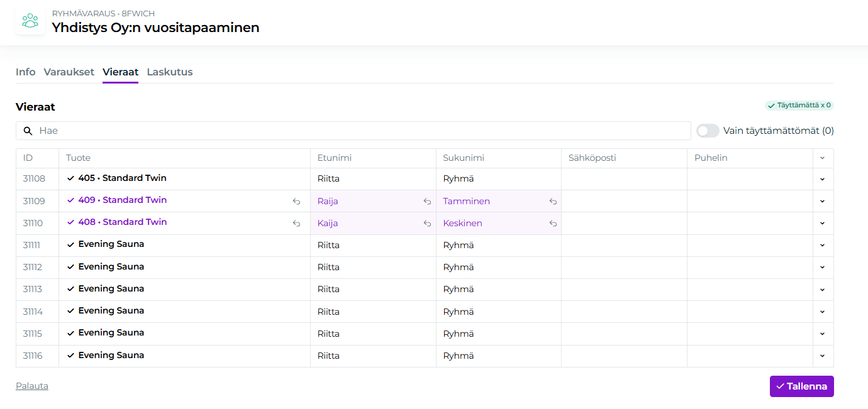868x409 pixels.
Task: Revert last name Keskinen edit
Action: click(553, 224)
